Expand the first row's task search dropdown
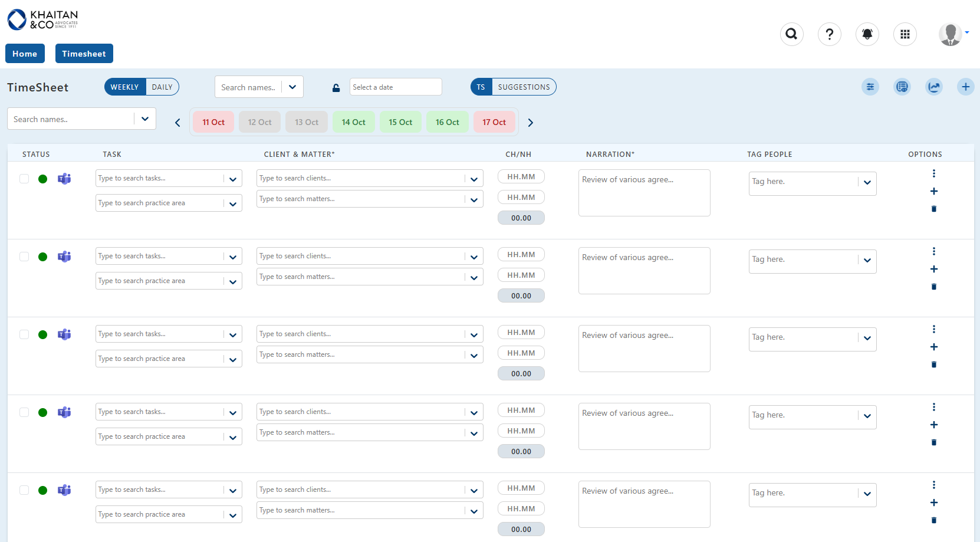Viewport: 980px width, 542px height. point(233,179)
